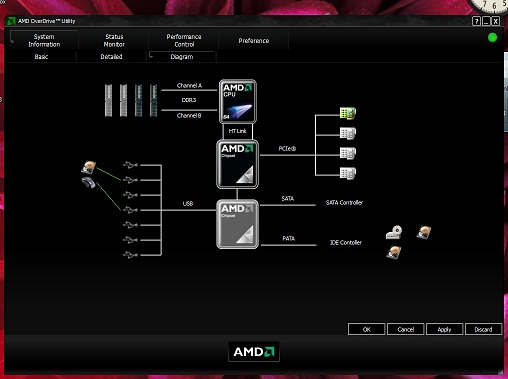The width and height of the screenshot is (508, 379).
Task: Click the USB mouse device icon
Action: click(88, 183)
